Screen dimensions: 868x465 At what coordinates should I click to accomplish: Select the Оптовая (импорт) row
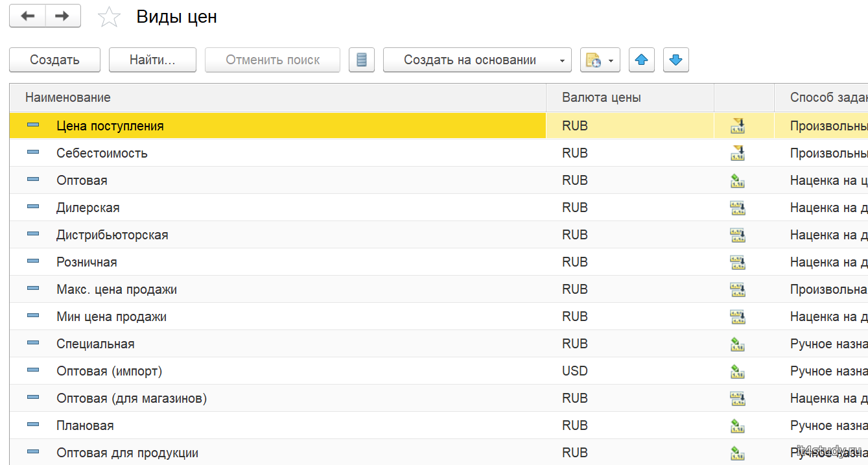[x=109, y=371]
